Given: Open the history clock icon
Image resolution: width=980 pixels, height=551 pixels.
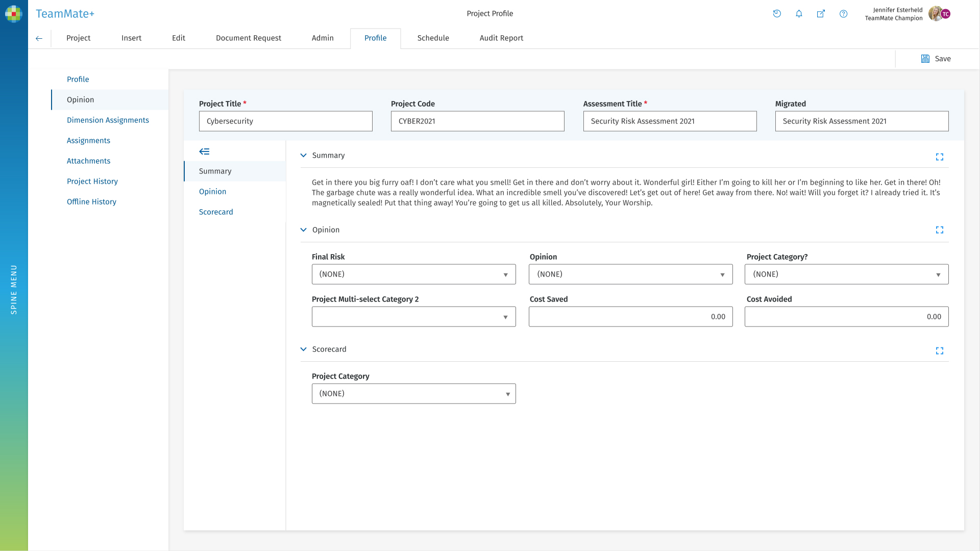Looking at the screenshot, I should [777, 14].
